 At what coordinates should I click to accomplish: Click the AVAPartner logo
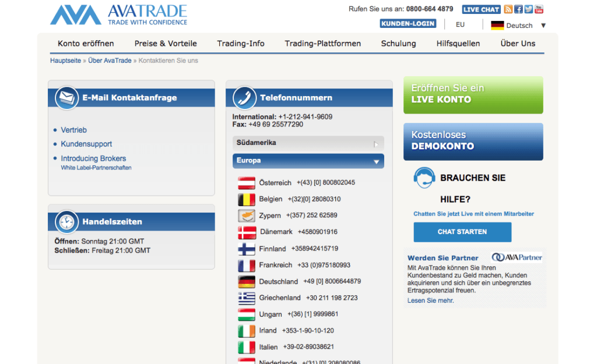[x=517, y=257]
